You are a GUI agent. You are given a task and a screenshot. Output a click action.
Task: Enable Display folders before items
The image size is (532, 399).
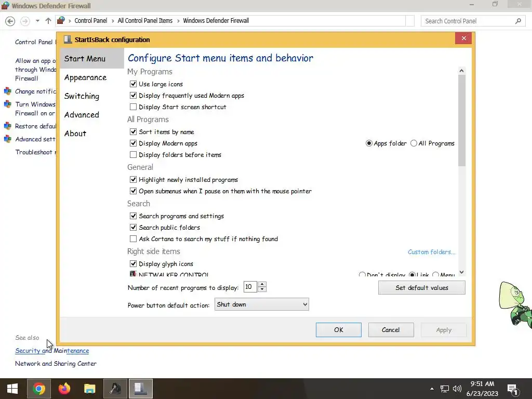click(133, 155)
